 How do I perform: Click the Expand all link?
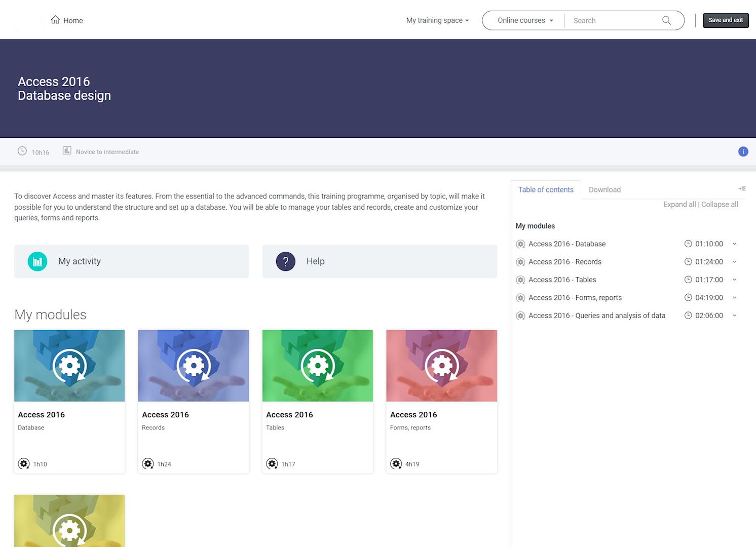pos(679,204)
